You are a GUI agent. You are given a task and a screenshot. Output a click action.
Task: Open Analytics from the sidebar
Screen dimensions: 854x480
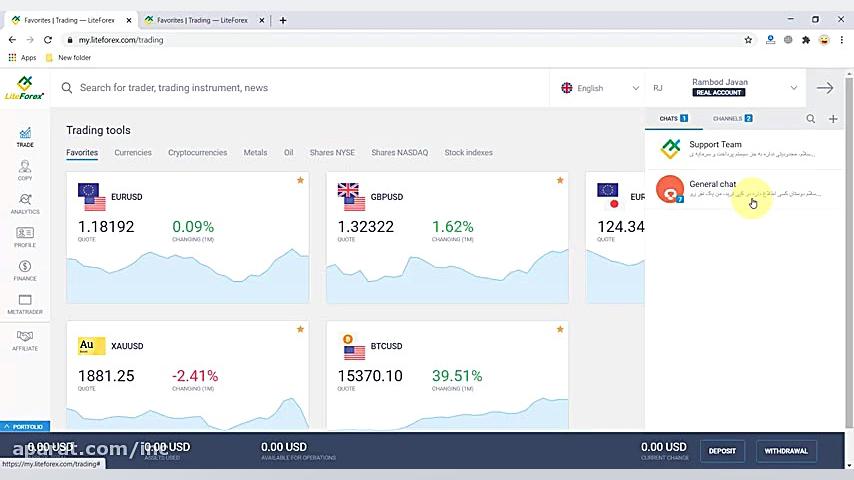click(x=25, y=204)
